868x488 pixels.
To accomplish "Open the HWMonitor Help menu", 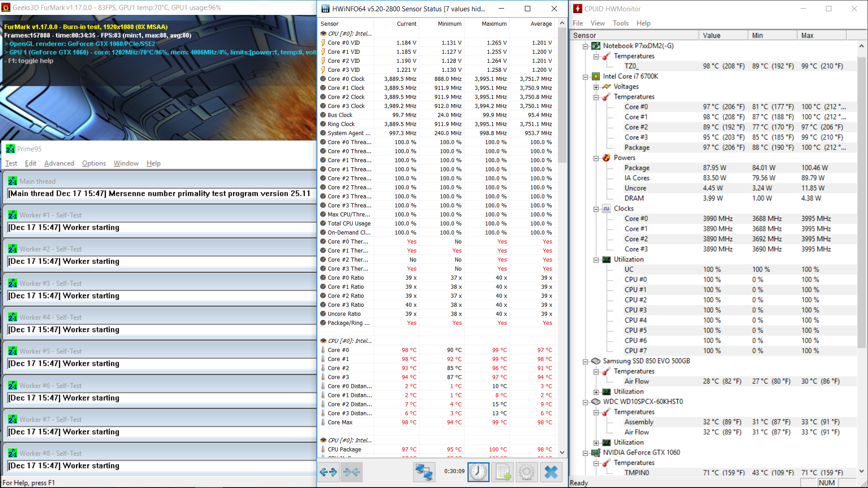I will [x=643, y=23].
